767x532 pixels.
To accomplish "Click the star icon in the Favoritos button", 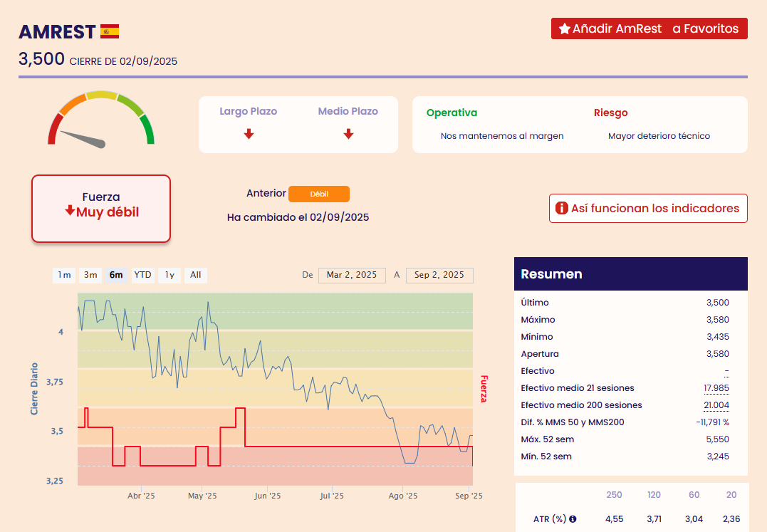I will click(x=565, y=28).
